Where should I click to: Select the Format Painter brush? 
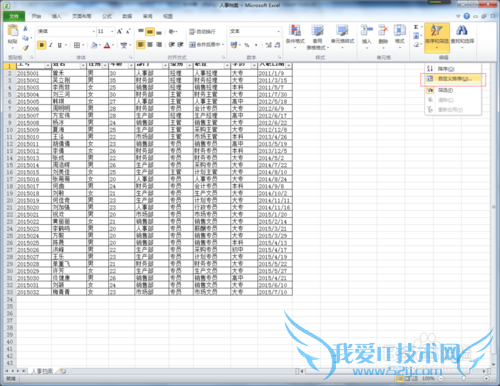tap(25, 48)
